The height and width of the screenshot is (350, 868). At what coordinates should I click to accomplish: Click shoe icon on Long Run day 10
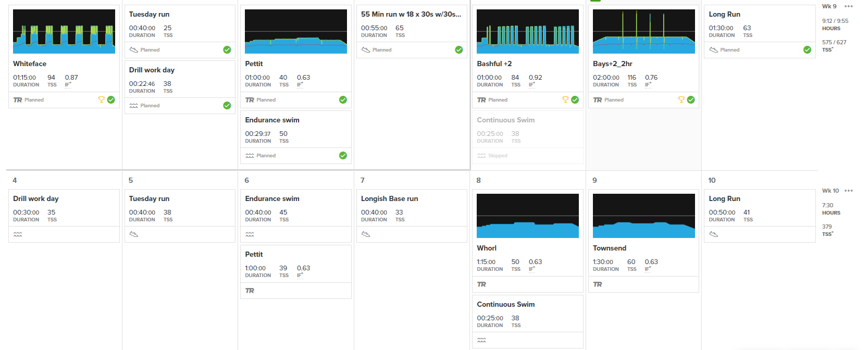pyautogui.click(x=714, y=234)
